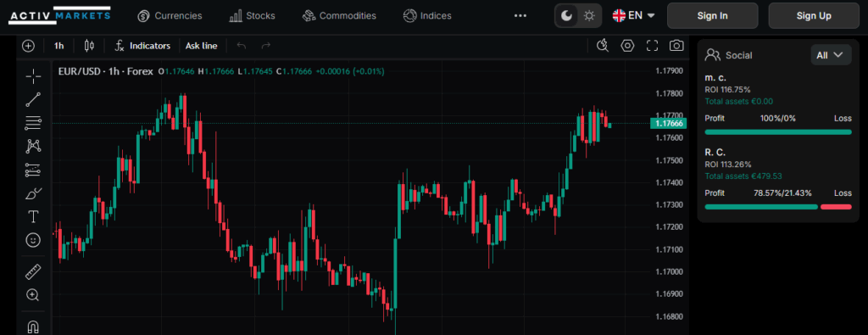Click m. c. full green profit bar

point(778,131)
